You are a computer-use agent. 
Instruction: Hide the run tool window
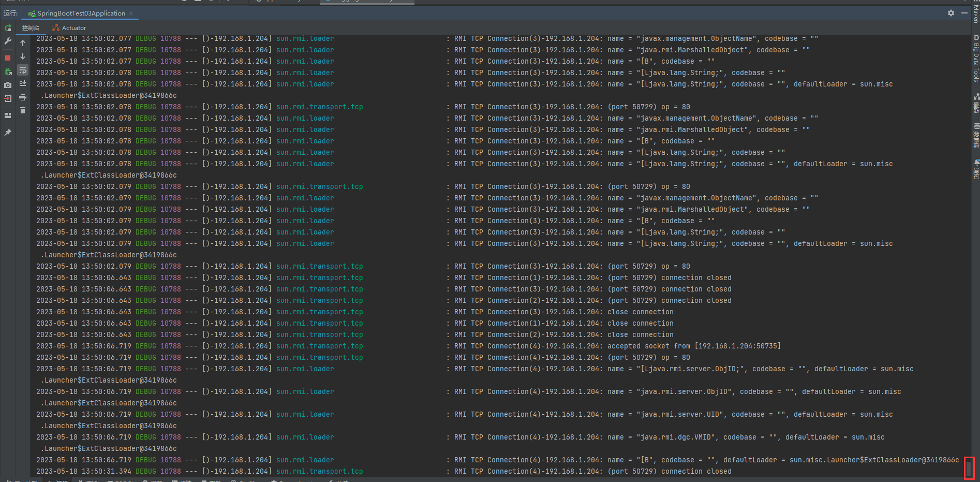[x=964, y=13]
